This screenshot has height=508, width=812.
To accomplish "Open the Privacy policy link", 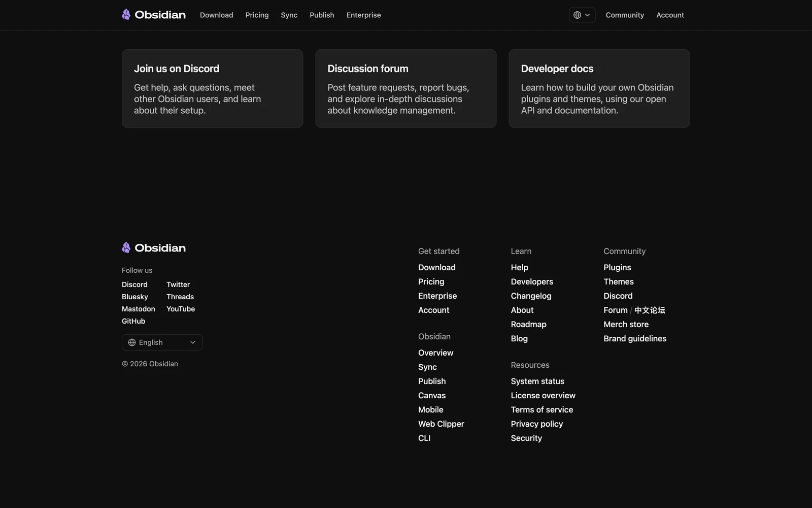I will tap(537, 424).
